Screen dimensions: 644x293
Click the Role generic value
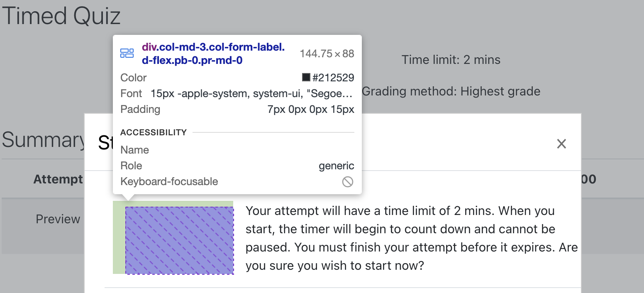(337, 166)
